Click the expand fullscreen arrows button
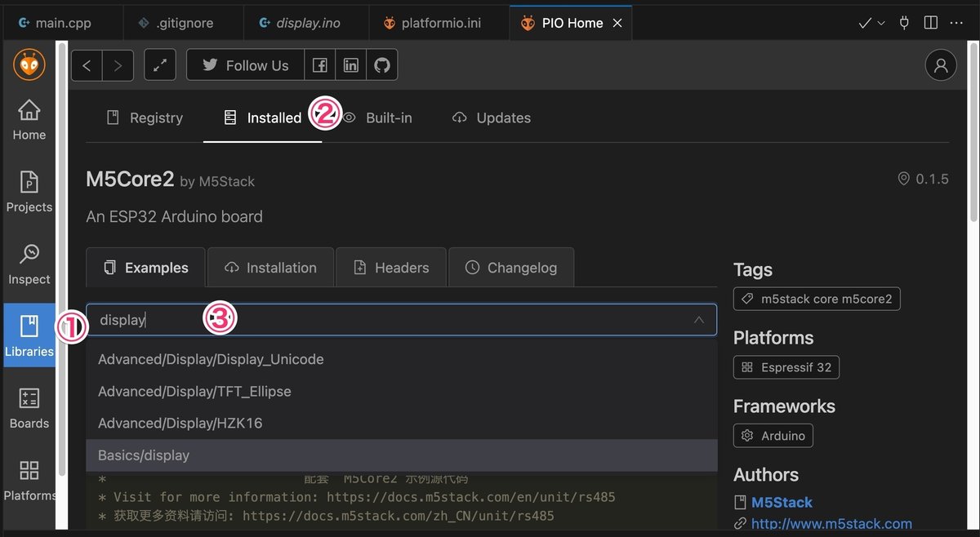This screenshot has height=537, width=980. pyautogui.click(x=160, y=65)
